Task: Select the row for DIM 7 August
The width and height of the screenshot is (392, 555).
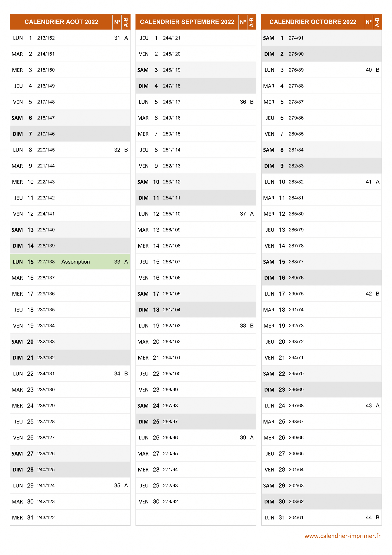Action: tap(70, 134)
